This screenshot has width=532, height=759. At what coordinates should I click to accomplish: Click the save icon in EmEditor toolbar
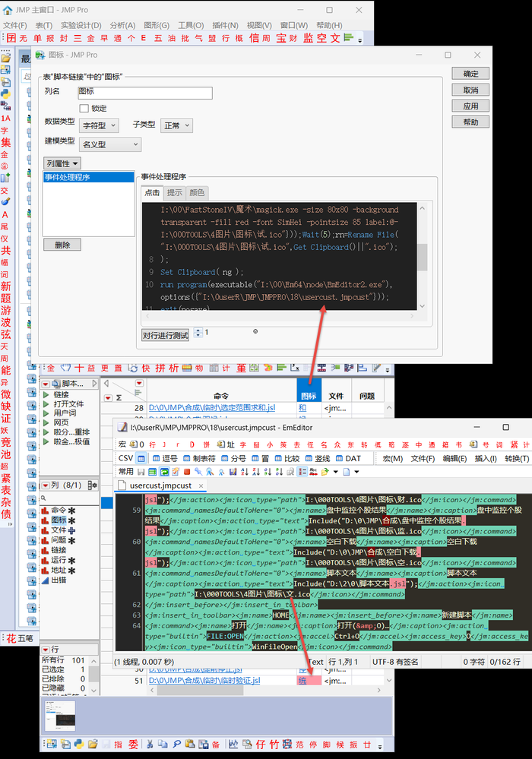tap(141, 472)
